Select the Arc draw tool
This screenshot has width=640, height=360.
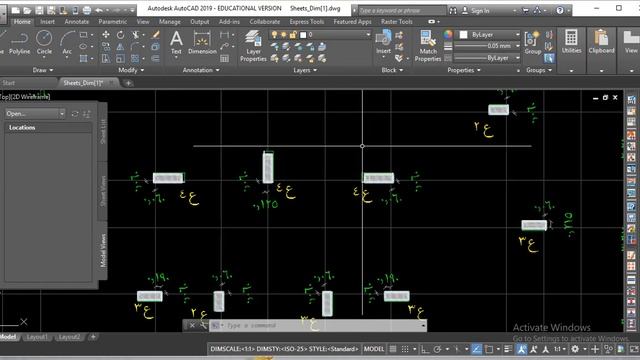[x=67, y=43]
